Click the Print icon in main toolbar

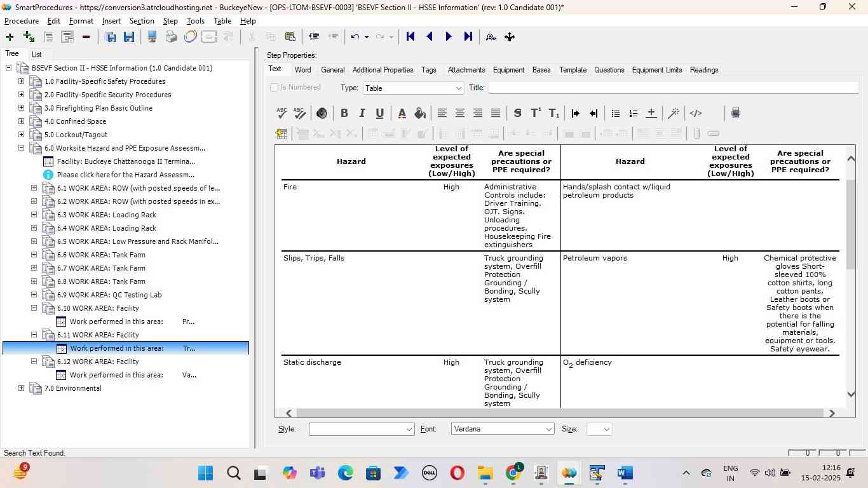coord(171,37)
